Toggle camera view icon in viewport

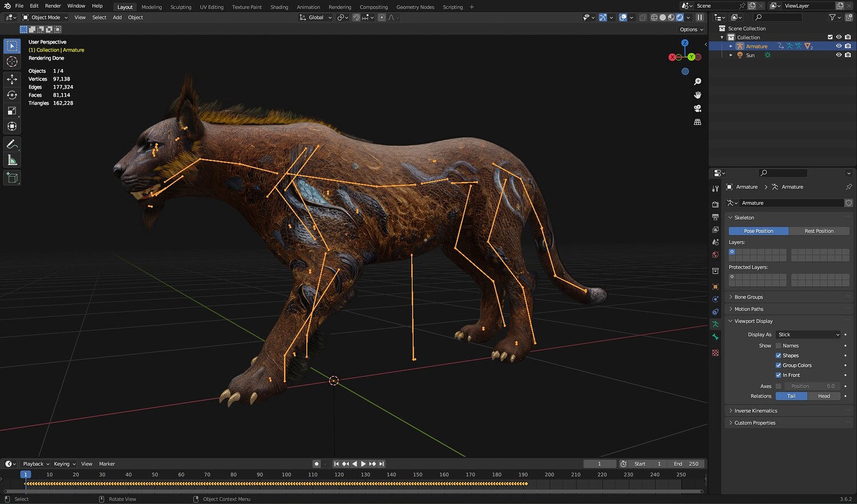click(698, 108)
